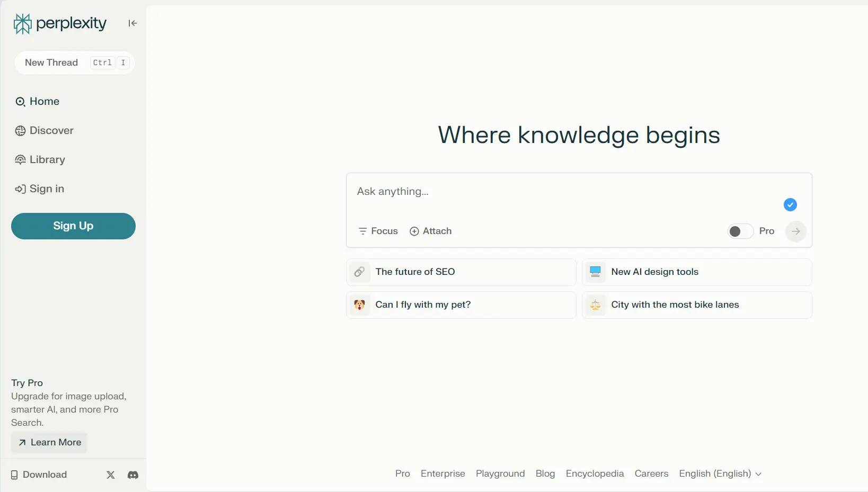Open the Playground footer link

click(x=500, y=474)
